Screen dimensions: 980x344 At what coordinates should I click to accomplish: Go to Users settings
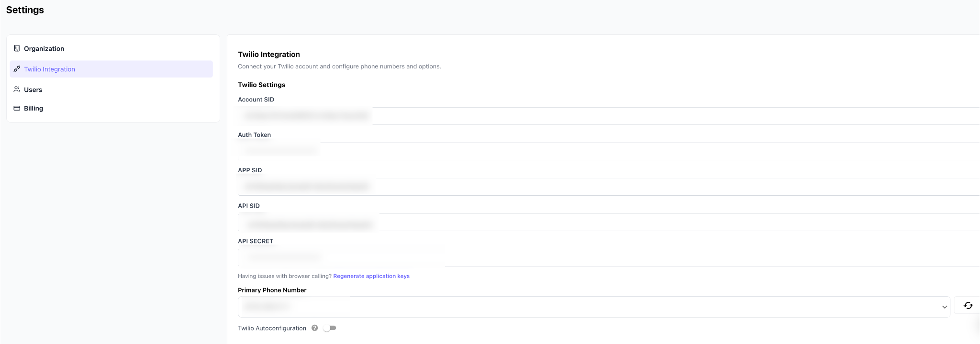coord(111,89)
